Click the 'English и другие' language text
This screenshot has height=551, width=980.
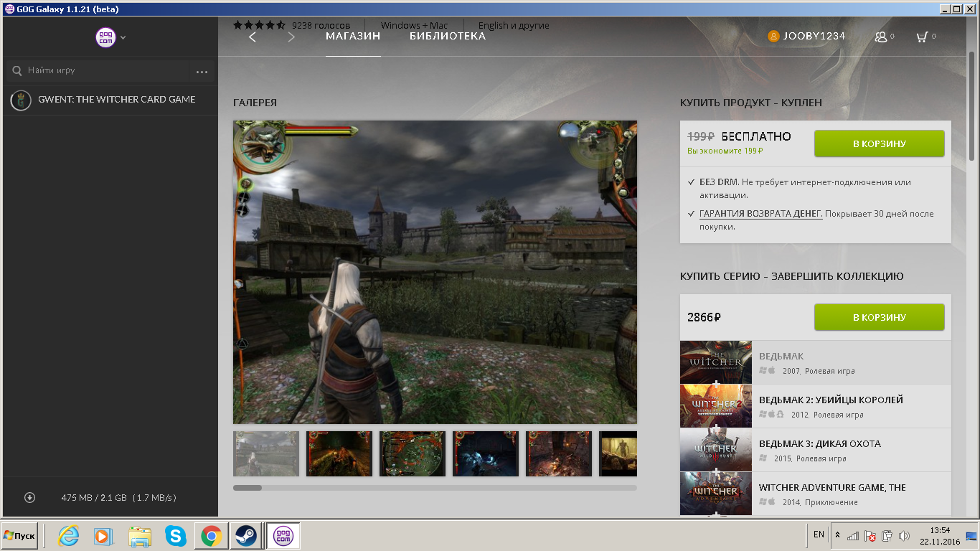[514, 25]
